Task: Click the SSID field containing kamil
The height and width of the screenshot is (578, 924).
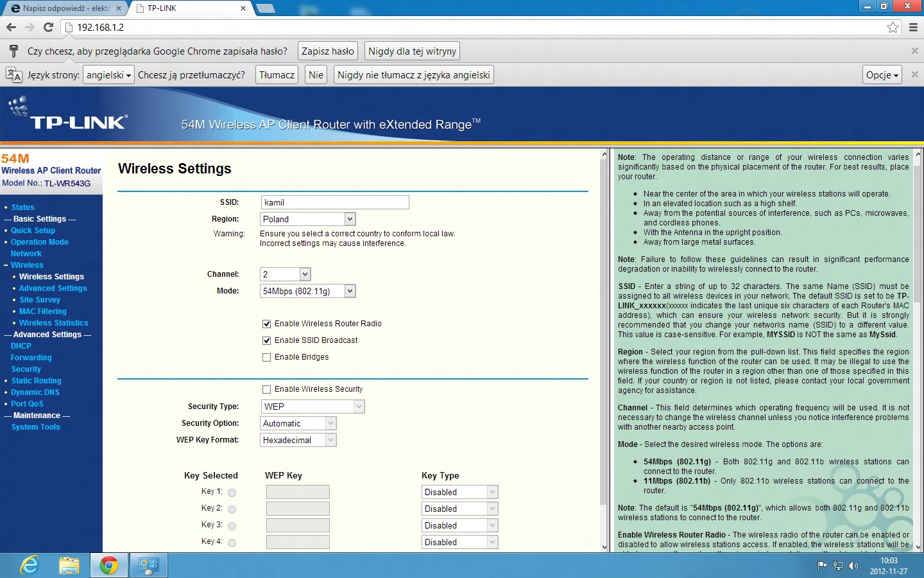Action: (x=335, y=202)
